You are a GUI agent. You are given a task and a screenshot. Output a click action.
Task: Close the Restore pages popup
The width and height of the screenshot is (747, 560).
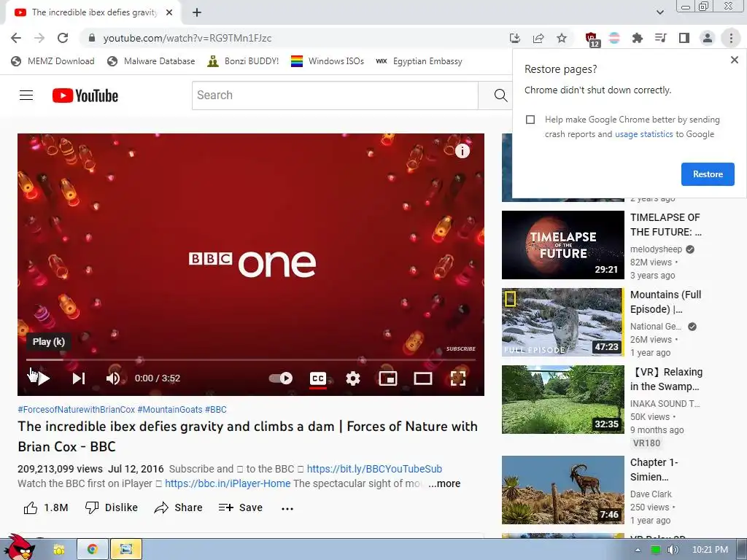[x=734, y=60]
